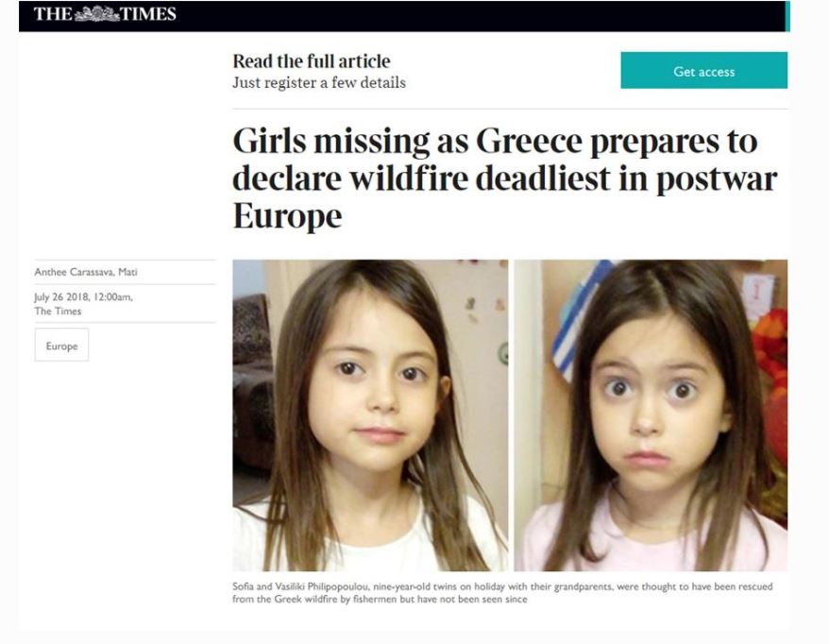829x644 pixels.
Task: Open the left girl photo in white shirt
Action: 370,415
